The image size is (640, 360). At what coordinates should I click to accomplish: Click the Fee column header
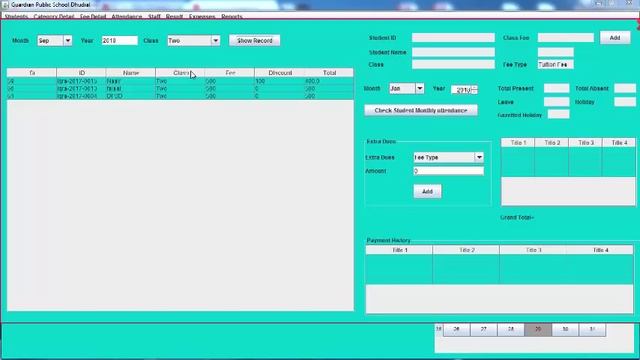(x=230, y=73)
